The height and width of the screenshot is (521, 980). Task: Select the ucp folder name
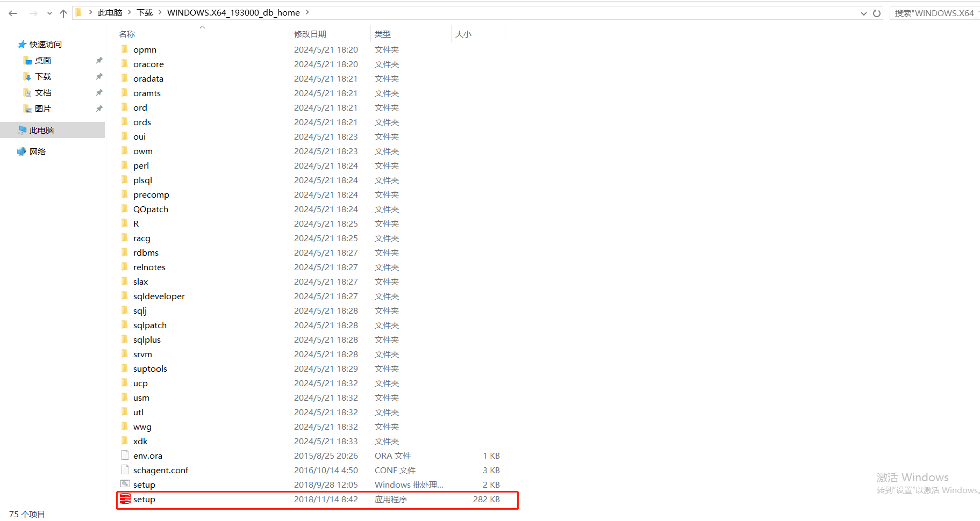pos(140,383)
